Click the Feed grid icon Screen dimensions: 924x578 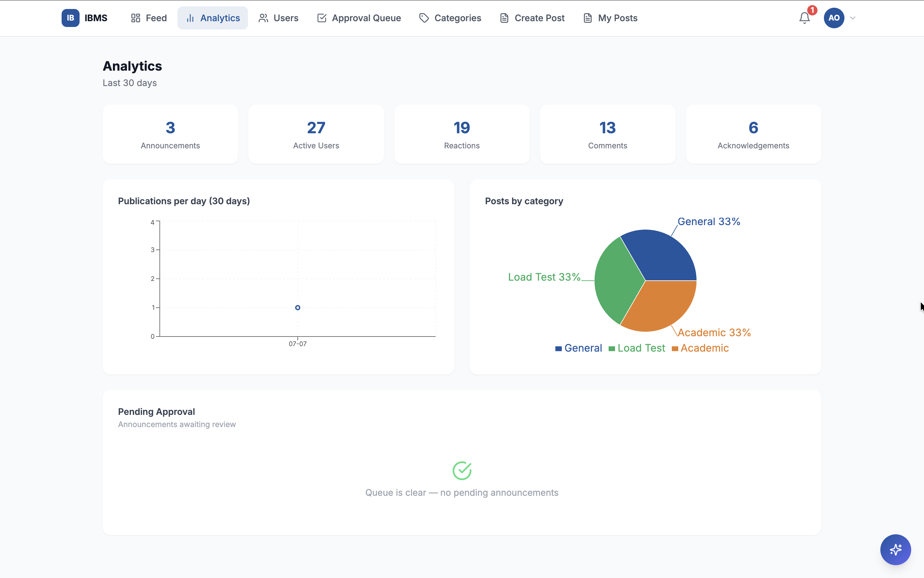135,18
